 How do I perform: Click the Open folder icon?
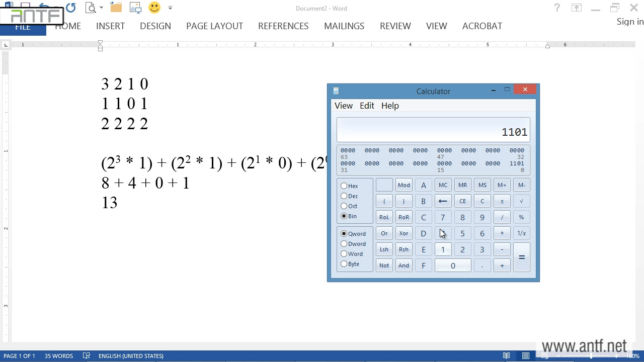pyautogui.click(x=116, y=8)
